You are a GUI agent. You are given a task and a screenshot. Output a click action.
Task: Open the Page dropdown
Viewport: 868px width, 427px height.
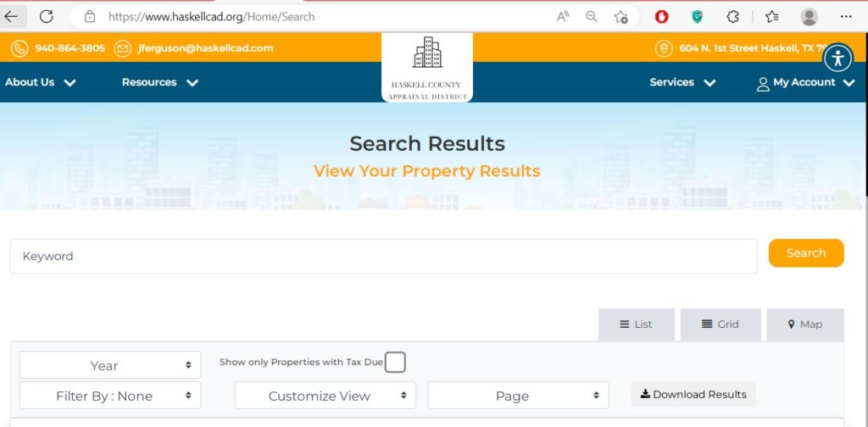pyautogui.click(x=518, y=396)
